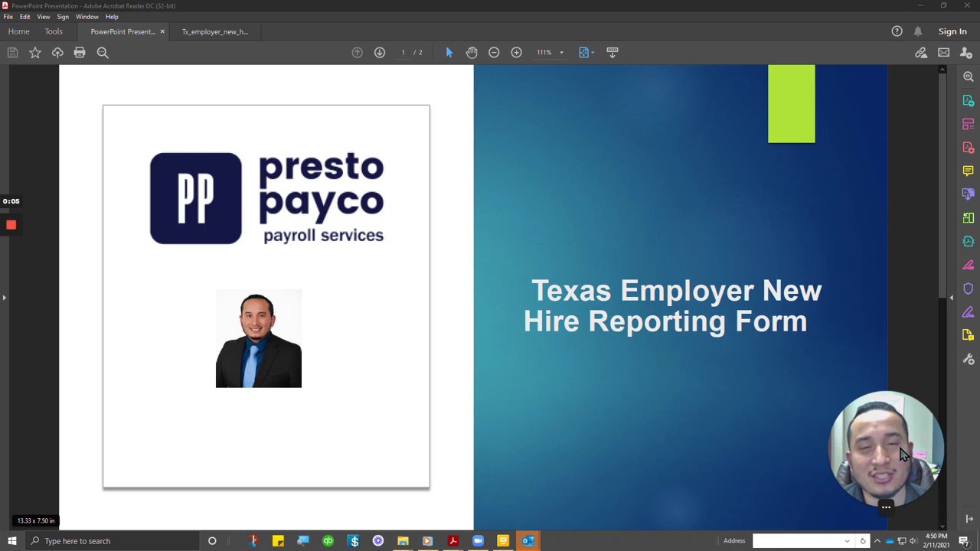Viewport: 980px width, 551px height.
Task: Stop recording with the red square button
Action: [x=11, y=224]
